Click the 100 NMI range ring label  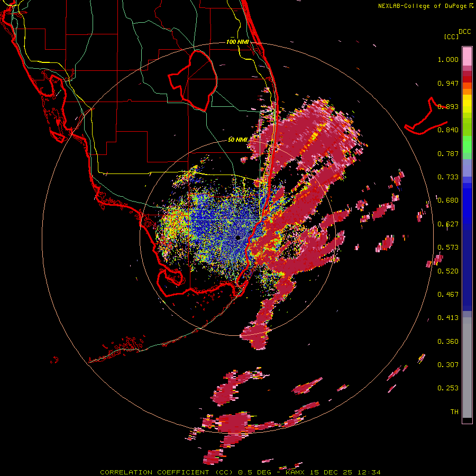pos(237,42)
